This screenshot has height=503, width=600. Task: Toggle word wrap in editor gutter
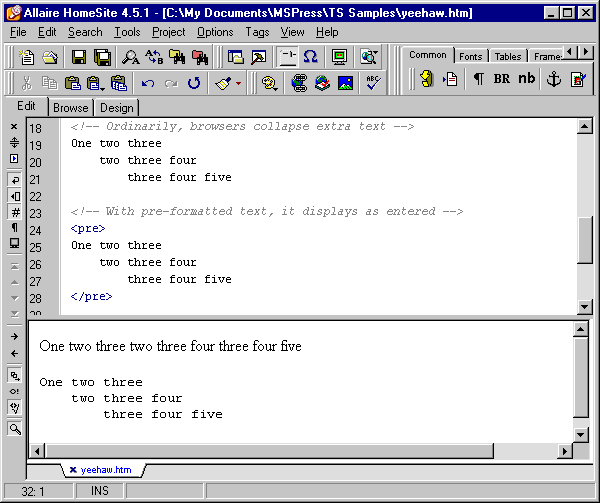(x=14, y=179)
